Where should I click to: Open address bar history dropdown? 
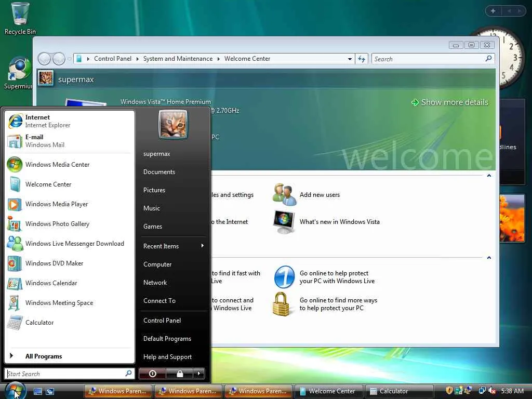point(350,59)
